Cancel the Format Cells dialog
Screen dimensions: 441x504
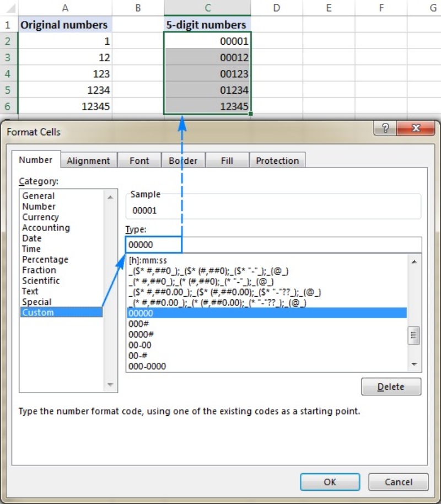(x=398, y=482)
